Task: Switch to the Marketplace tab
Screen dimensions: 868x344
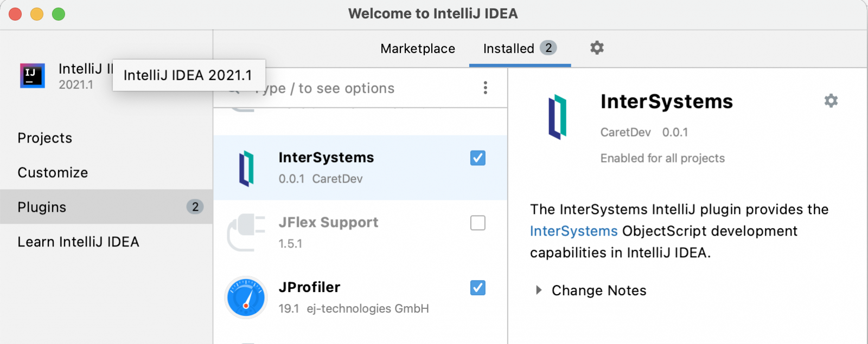Action: (418, 49)
